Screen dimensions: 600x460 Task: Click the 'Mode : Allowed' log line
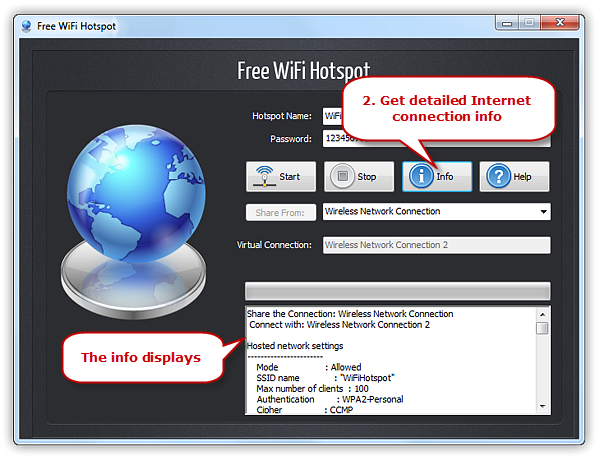coord(308,367)
